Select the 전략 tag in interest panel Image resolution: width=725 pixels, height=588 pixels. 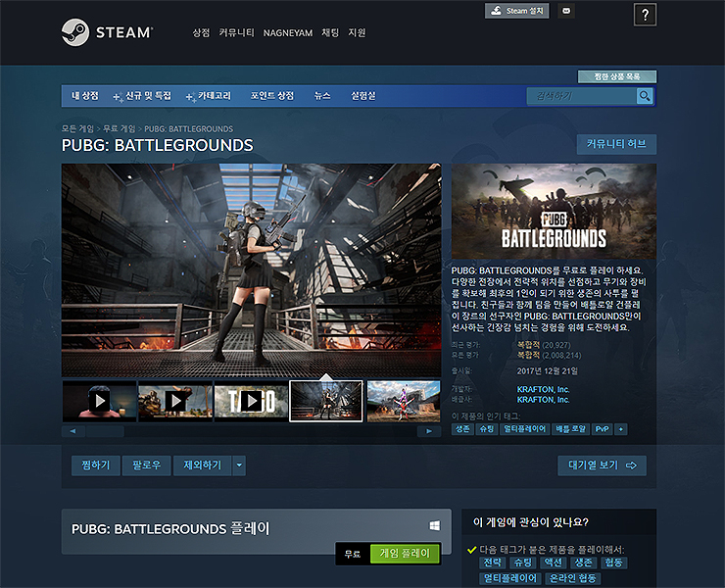coord(493,563)
